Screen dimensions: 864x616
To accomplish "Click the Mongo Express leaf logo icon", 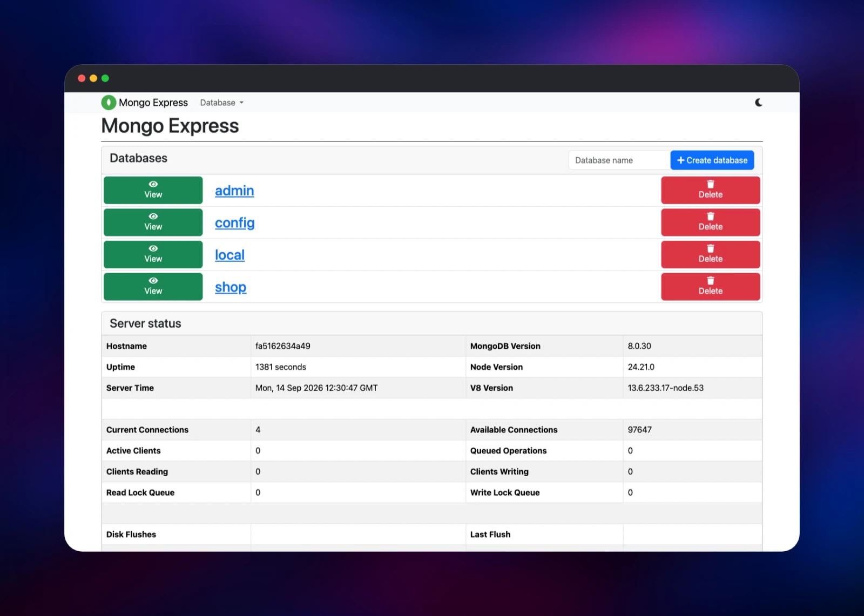I will (109, 103).
